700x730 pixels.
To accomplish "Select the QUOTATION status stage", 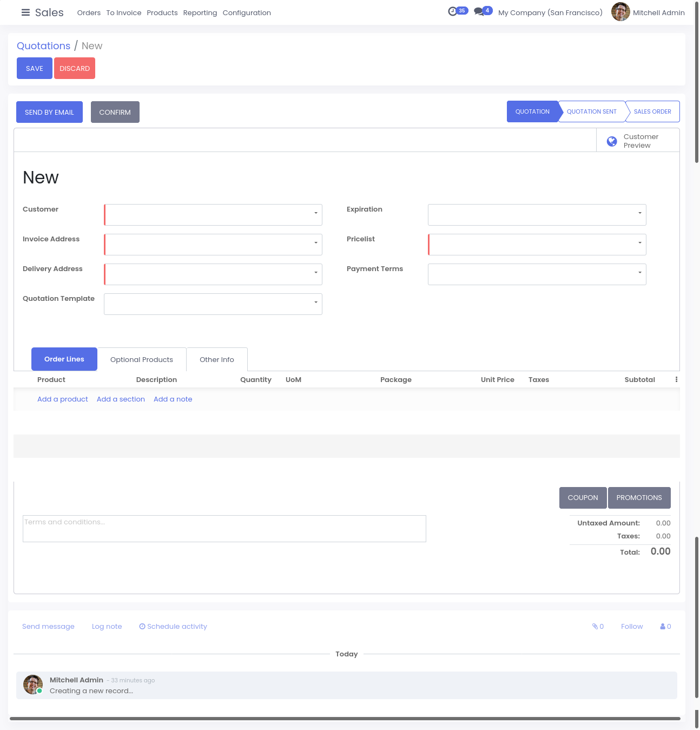I will tap(532, 111).
